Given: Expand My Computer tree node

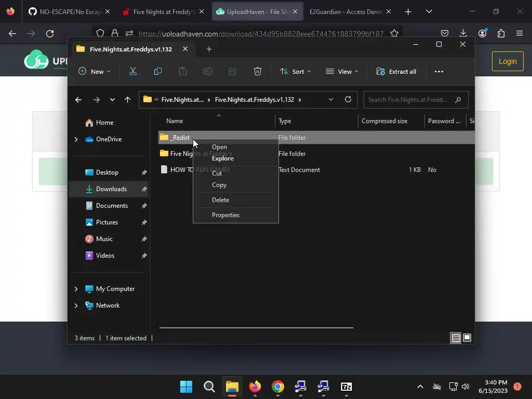Looking at the screenshot, I should tap(76, 289).
